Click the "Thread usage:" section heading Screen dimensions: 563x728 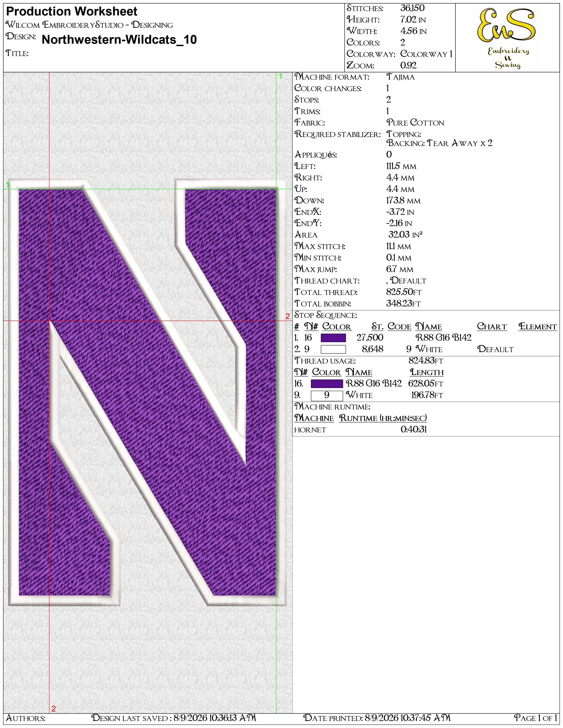325,361
